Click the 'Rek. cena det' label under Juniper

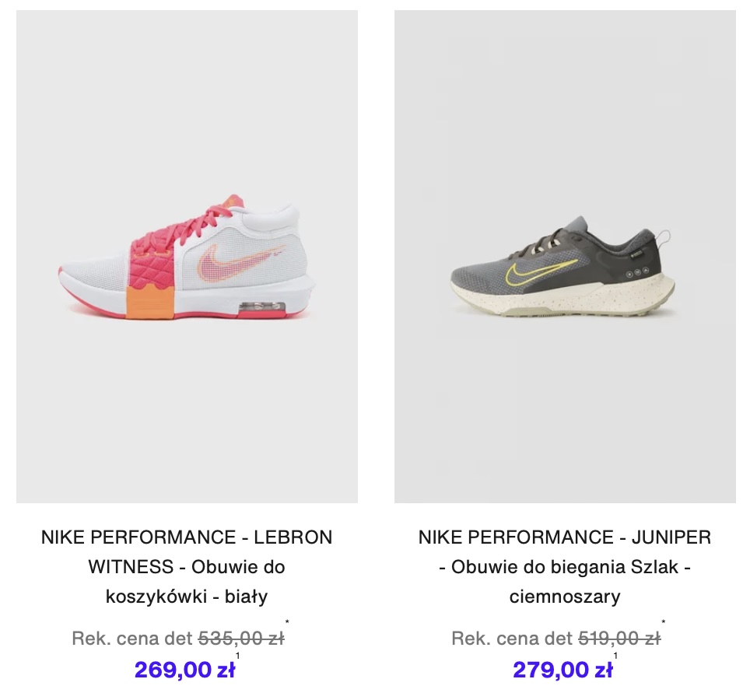coord(512,639)
